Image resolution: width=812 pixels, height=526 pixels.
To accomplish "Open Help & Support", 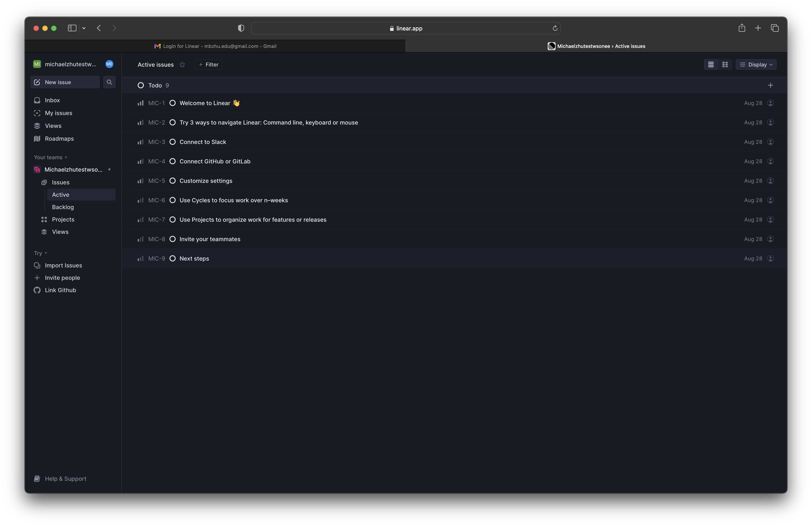I will click(x=66, y=478).
